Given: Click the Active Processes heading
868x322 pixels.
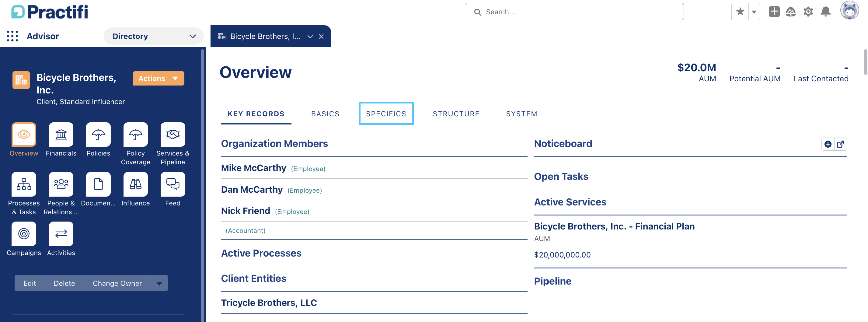Looking at the screenshot, I should click(261, 253).
